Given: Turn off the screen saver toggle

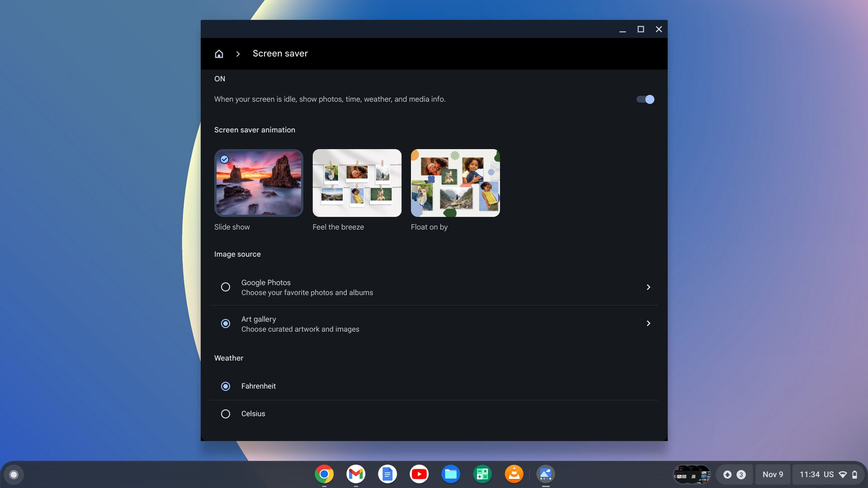Looking at the screenshot, I should (x=645, y=99).
